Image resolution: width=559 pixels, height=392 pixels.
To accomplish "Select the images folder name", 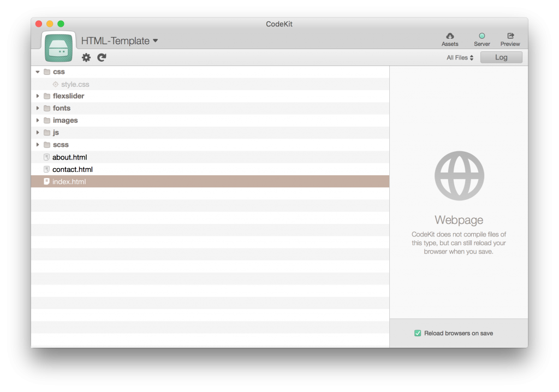I will pyautogui.click(x=66, y=121).
